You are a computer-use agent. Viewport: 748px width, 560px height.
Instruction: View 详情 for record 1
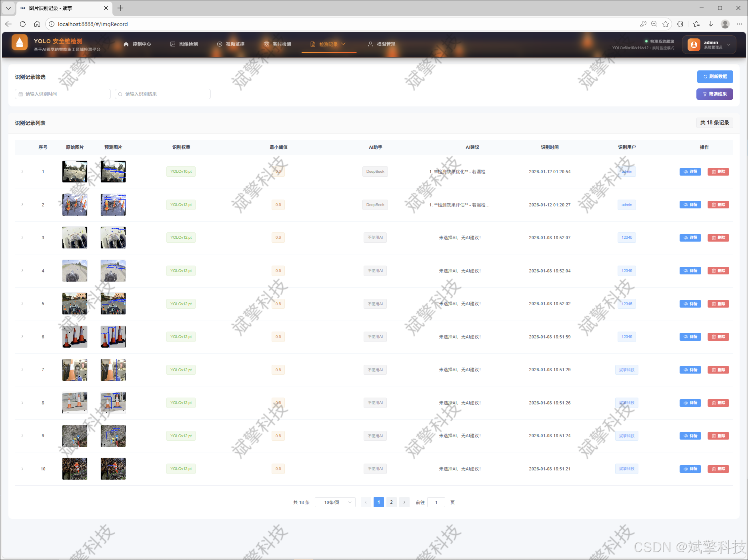pyautogui.click(x=690, y=172)
